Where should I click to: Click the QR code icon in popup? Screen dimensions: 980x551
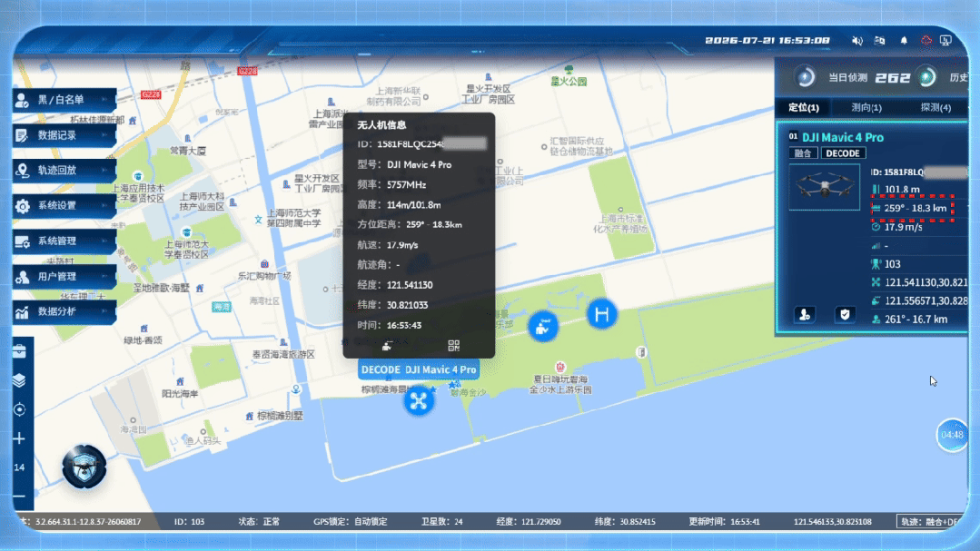click(x=454, y=346)
